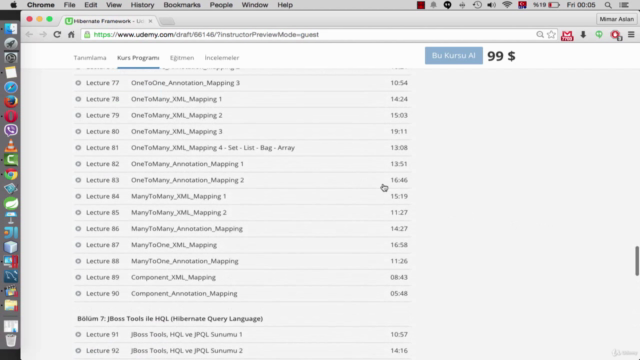Open the downloads extension arrow icon

[583, 35]
